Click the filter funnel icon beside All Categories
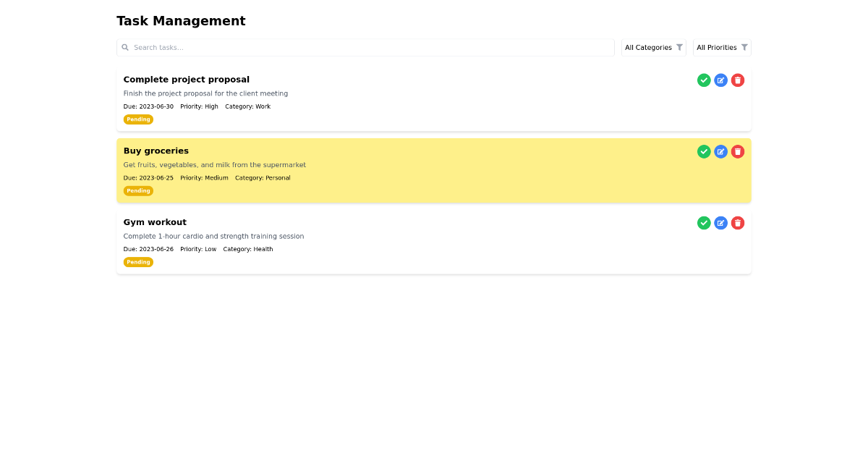The image size is (868, 456). [680, 47]
